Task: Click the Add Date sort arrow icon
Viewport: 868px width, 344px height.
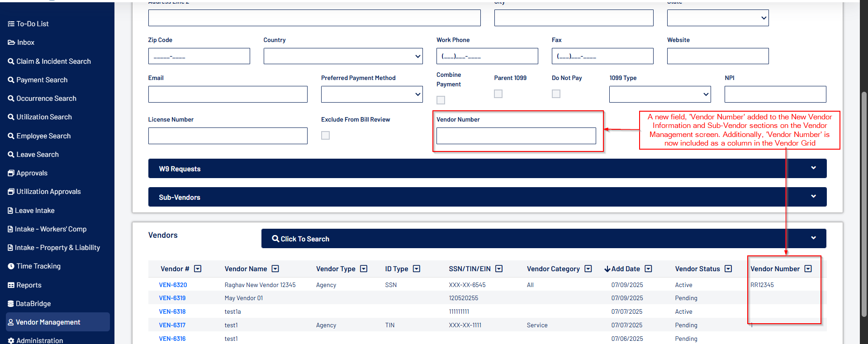Action: tap(607, 269)
